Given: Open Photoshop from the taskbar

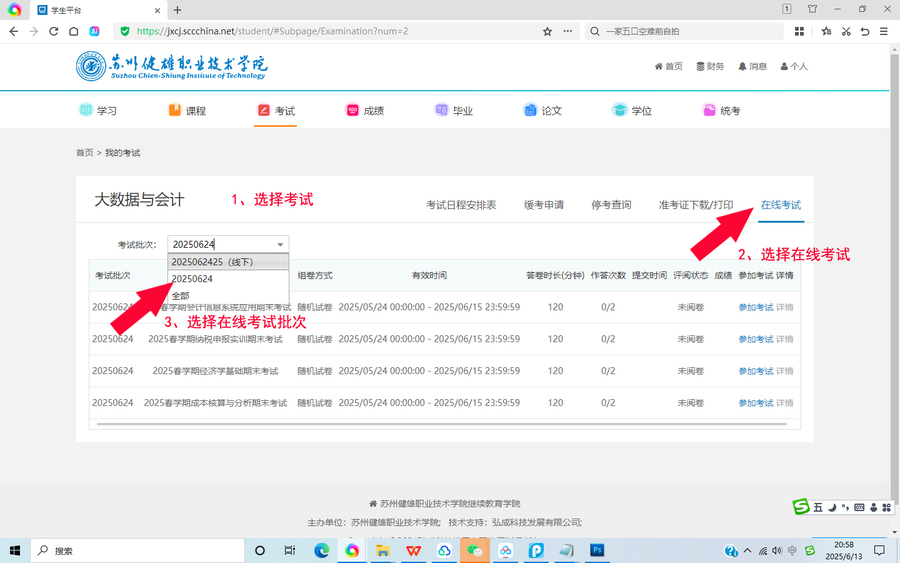Looking at the screenshot, I should (597, 551).
